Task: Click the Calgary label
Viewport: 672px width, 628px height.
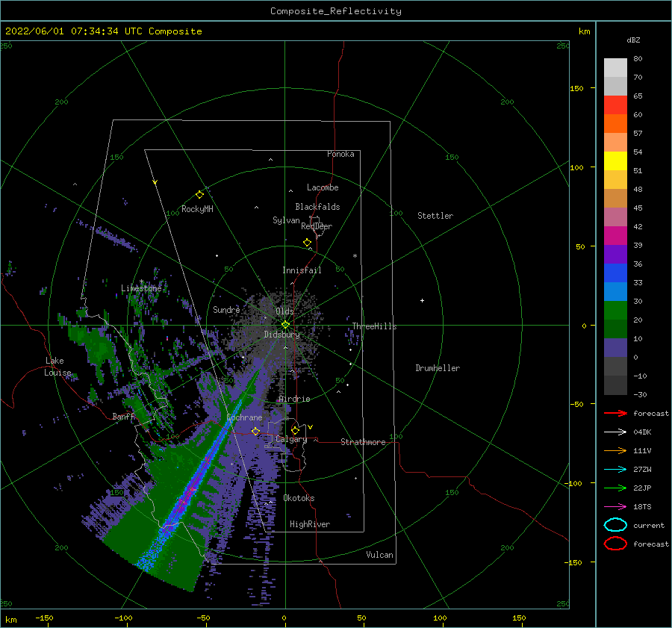Action: [291, 439]
